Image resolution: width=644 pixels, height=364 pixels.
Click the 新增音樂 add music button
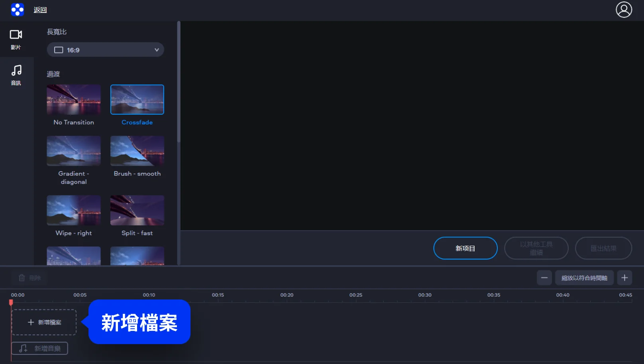point(40,348)
